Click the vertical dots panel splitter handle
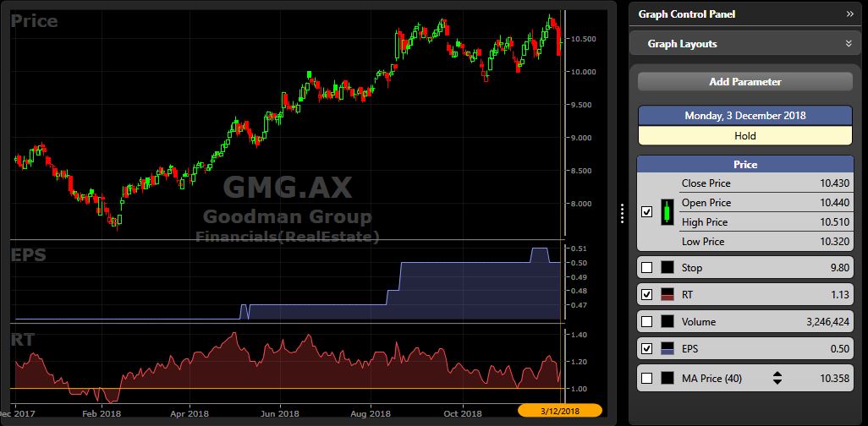 (x=622, y=213)
